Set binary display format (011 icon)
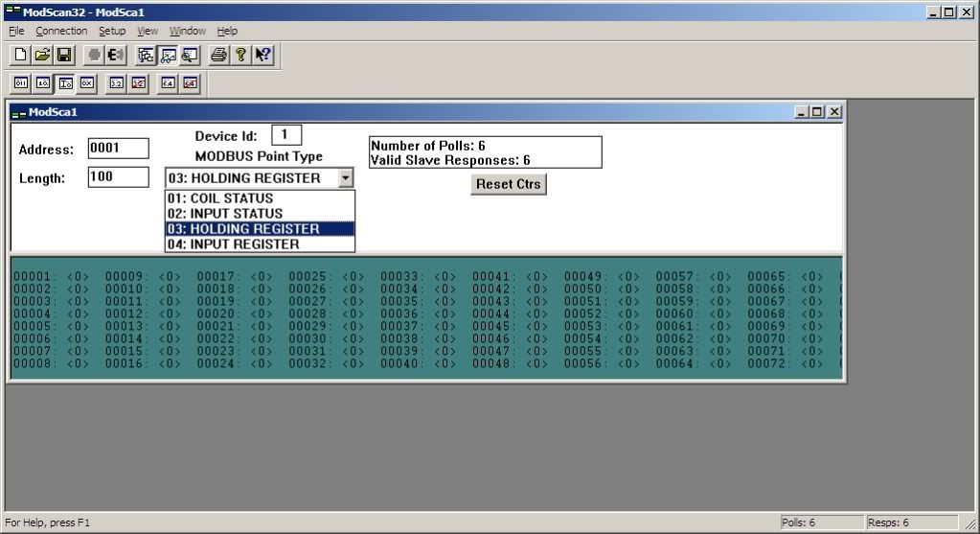Viewport: 980px width, 534px height. [x=21, y=83]
